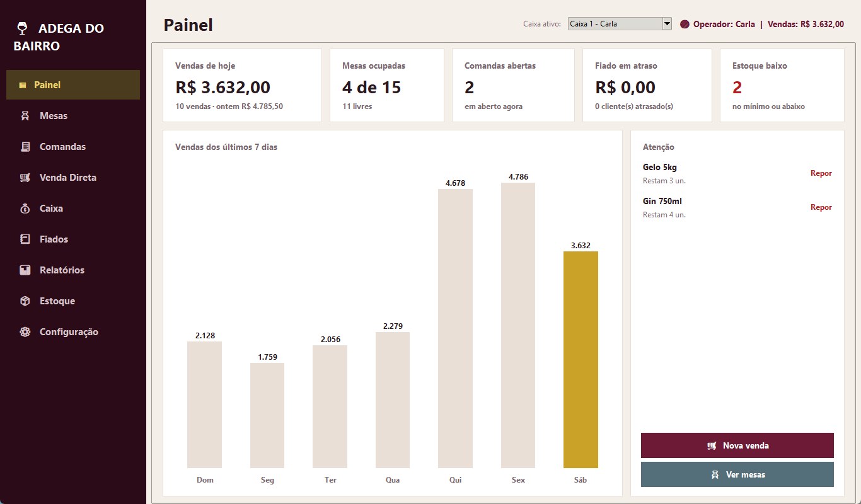Open the Venda Direta menu label
861x504 pixels.
tap(68, 178)
